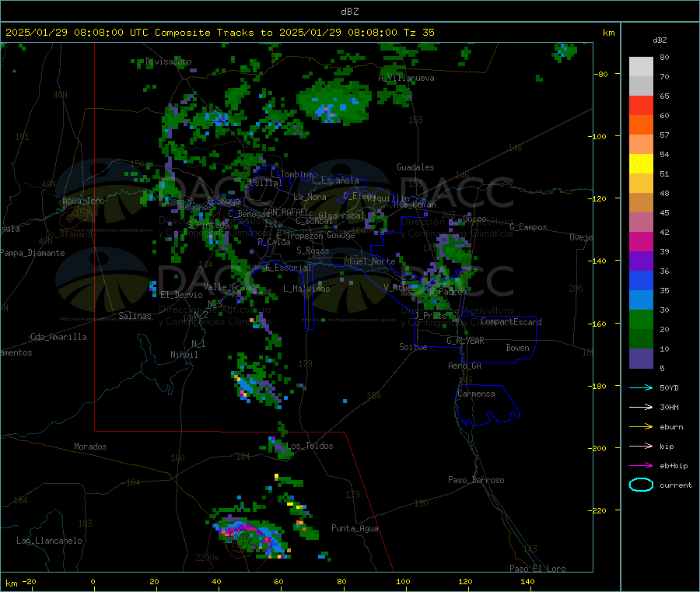The image size is (700, 592).
Task: Click the Atuel_Norte map label
Action: 369,261
